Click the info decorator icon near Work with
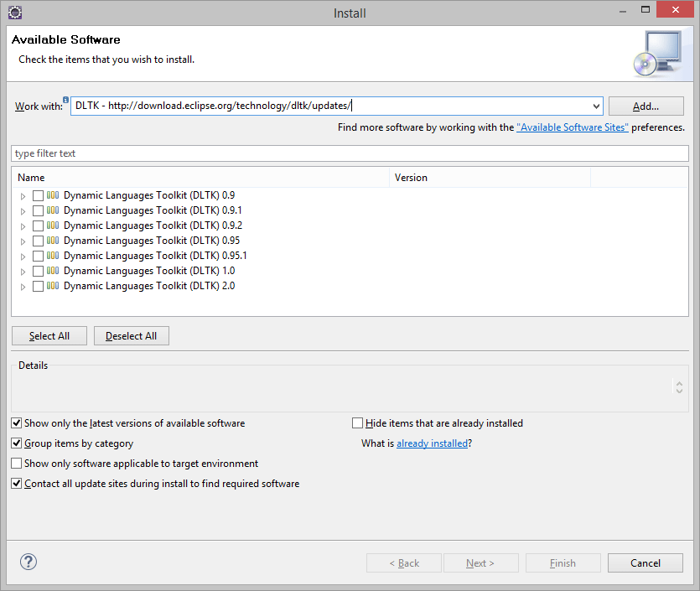This screenshot has width=700, height=591. (x=66, y=100)
